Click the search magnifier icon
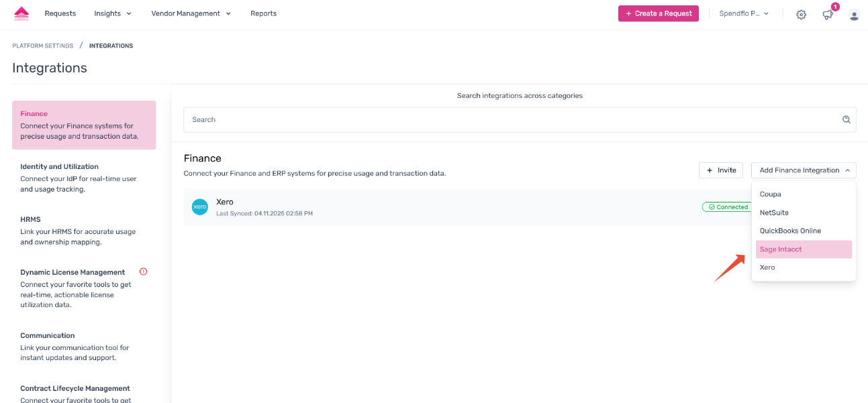Viewport: 868px width, 403px height. point(846,119)
